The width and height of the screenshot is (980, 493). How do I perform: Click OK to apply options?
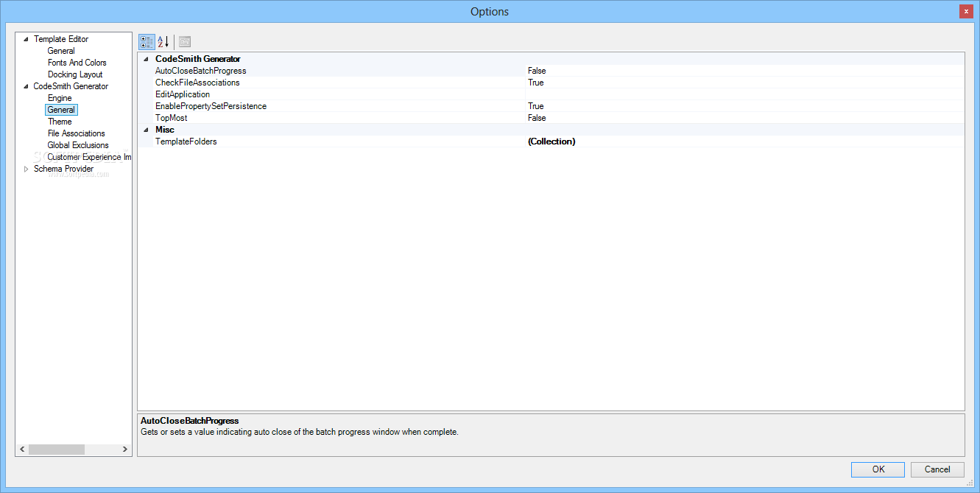click(878, 469)
